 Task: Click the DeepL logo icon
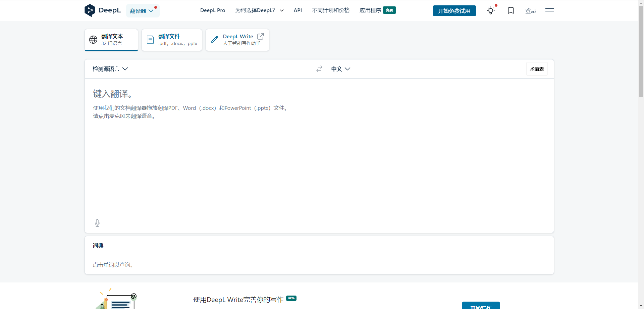90,10
